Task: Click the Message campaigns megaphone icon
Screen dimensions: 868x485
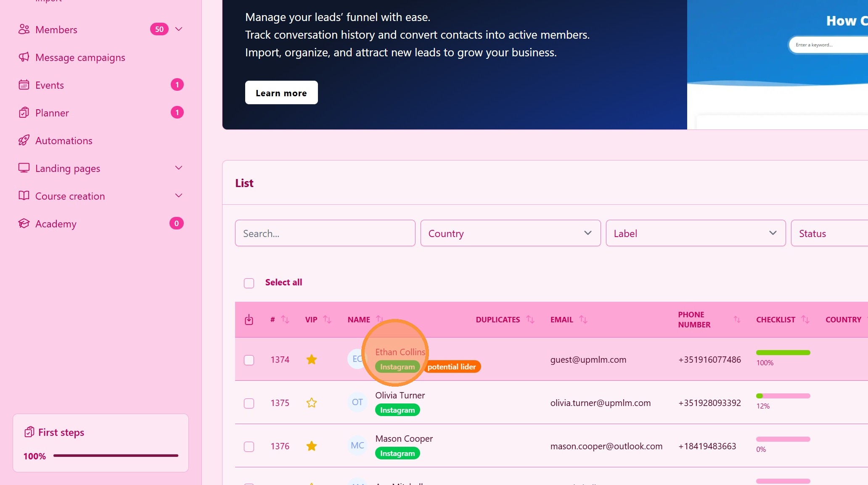Action: [x=24, y=57]
